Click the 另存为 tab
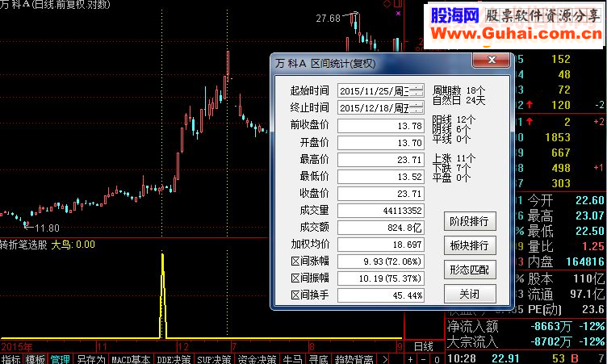Viewport: 607px width, 364px height. pyautogui.click(x=90, y=359)
